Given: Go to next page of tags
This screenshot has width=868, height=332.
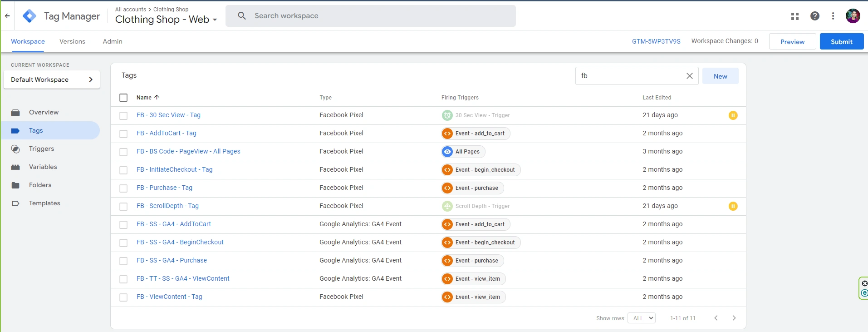Looking at the screenshot, I should [734, 318].
